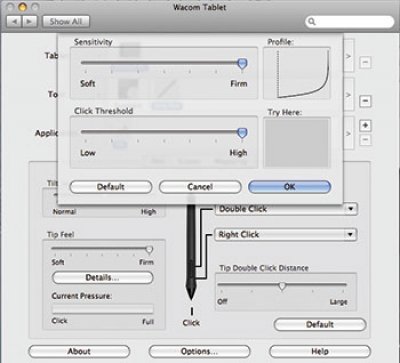Click the back navigation arrow
Image resolution: width=400 pixels, height=363 pixels.
click(14, 22)
